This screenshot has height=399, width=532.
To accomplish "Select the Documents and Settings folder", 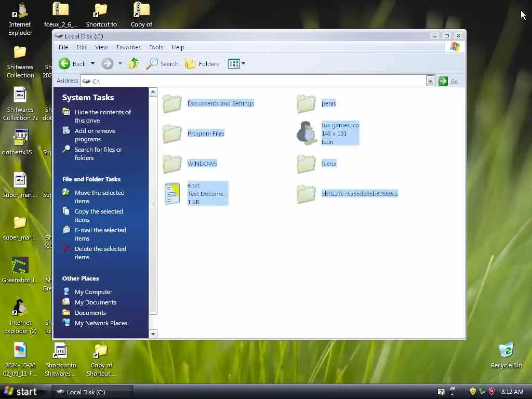I will click(x=208, y=103).
